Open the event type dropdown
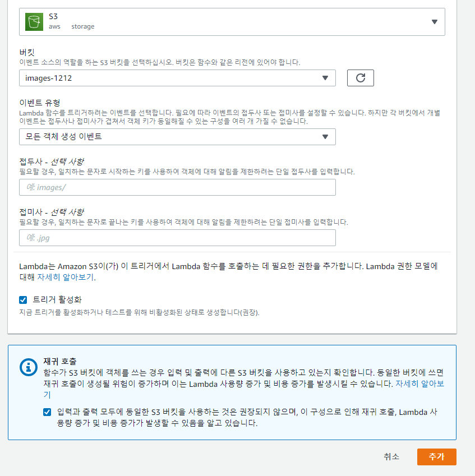The width and height of the screenshot is (475, 476). (177, 137)
